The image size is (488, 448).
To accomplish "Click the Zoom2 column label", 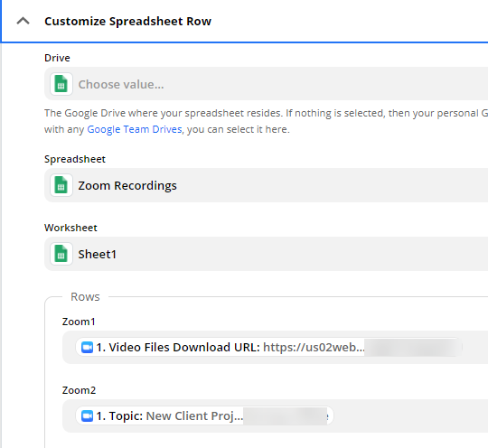I will [79, 390].
